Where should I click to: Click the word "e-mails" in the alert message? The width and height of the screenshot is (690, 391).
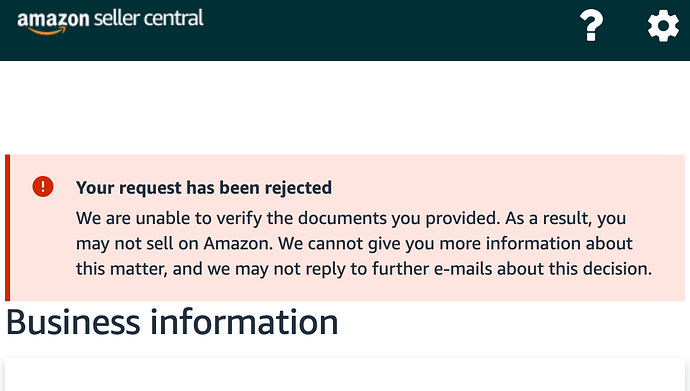click(x=463, y=269)
